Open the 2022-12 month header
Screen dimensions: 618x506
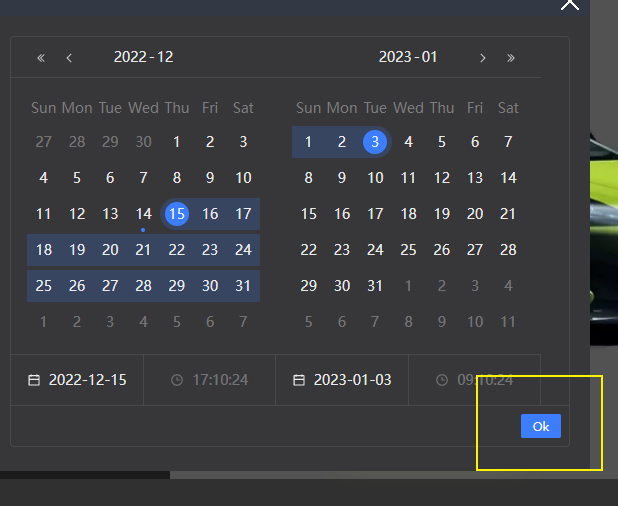coord(143,57)
